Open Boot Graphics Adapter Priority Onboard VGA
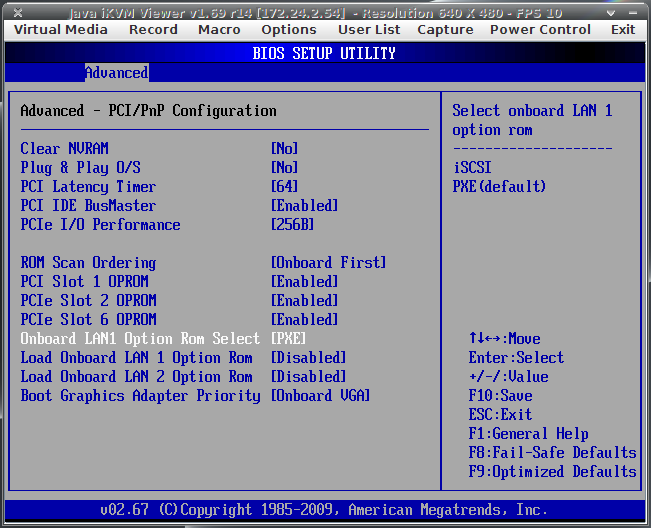The width and height of the screenshot is (651, 528). click(x=320, y=396)
